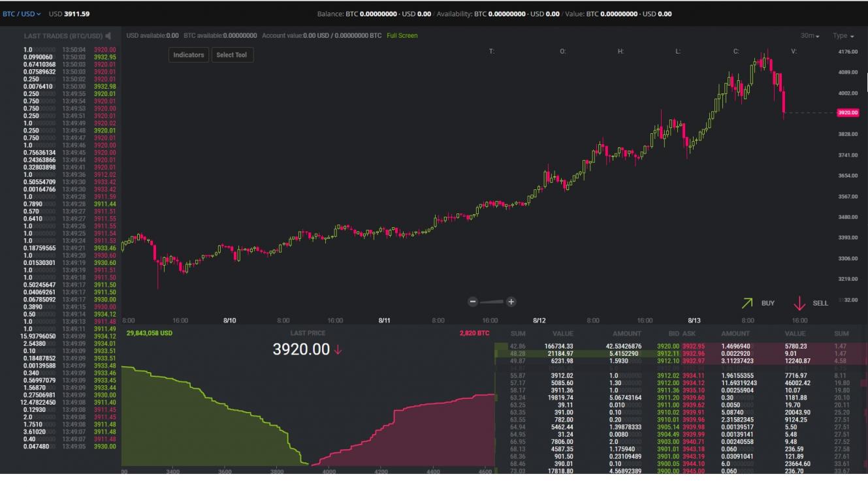Click the Select Tool button

coord(232,55)
